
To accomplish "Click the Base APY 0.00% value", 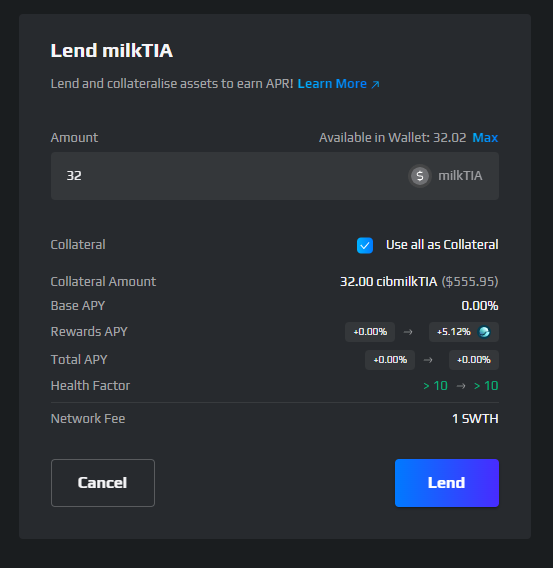I will pyautogui.click(x=480, y=306).
